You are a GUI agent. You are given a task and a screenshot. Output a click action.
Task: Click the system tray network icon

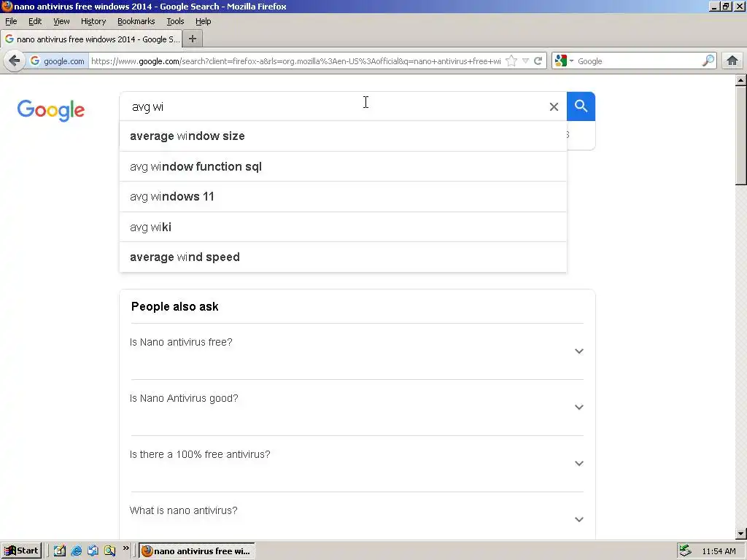coord(685,551)
